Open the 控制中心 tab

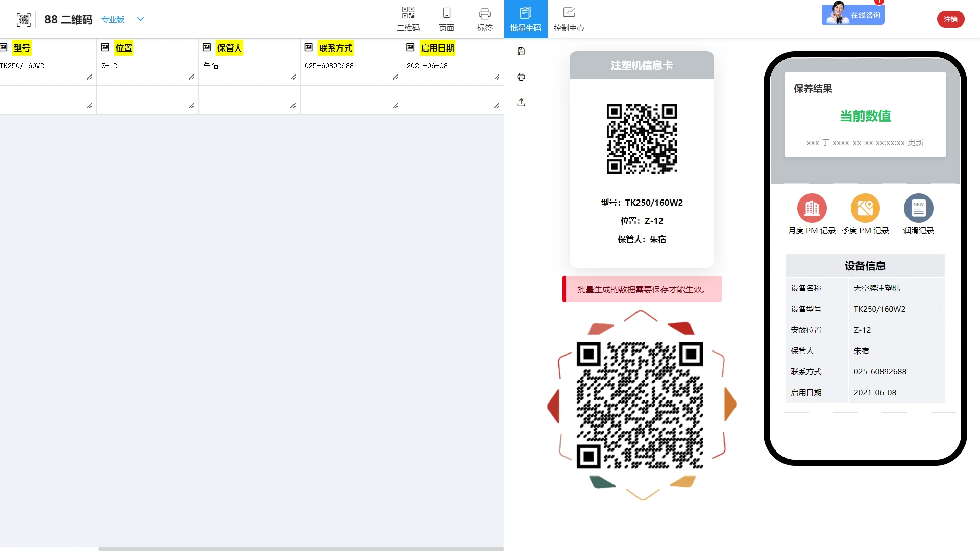(x=569, y=19)
